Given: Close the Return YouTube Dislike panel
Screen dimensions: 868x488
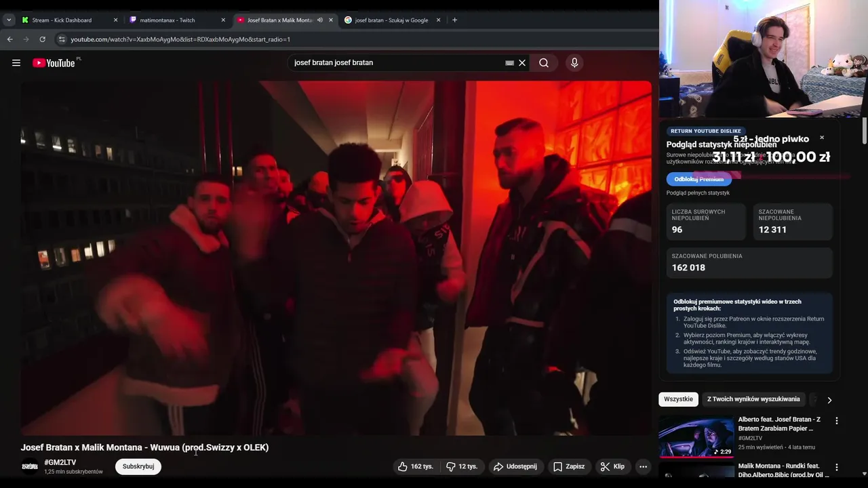Looking at the screenshot, I should tap(822, 138).
